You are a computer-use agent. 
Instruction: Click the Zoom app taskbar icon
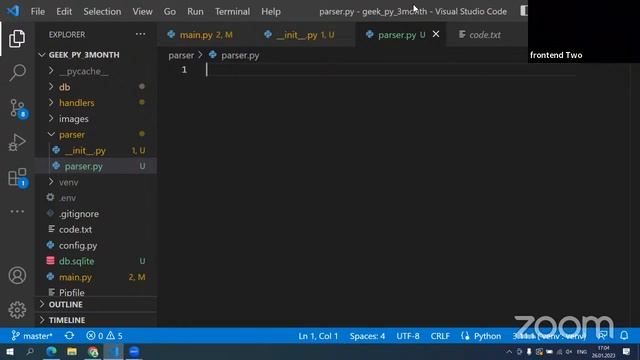coord(134,351)
